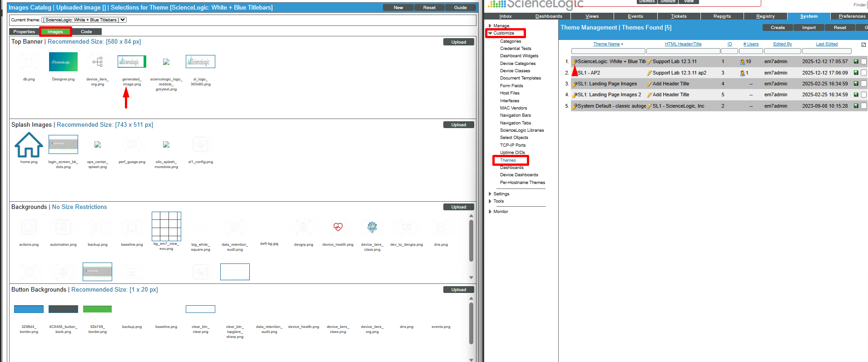Viewport: 868px width, 362px height.
Task: Tick checkbox for System Default row
Action: point(864,106)
